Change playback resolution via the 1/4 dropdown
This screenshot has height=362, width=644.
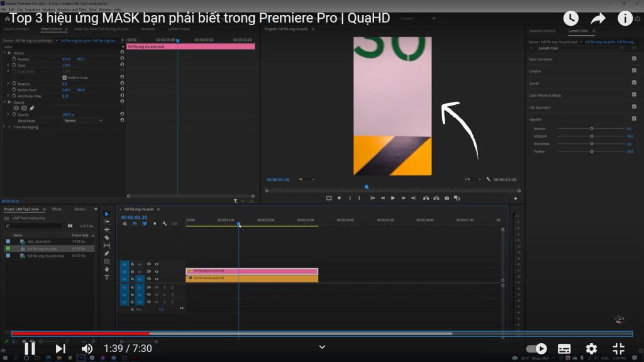pyautogui.click(x=469, y=179)
